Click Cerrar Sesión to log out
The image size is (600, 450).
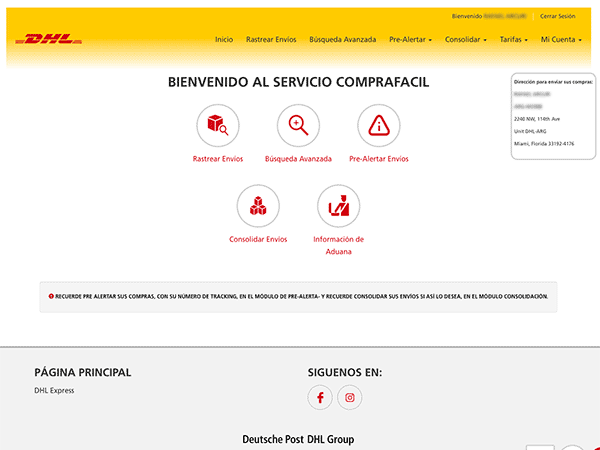tap(558, 16)
